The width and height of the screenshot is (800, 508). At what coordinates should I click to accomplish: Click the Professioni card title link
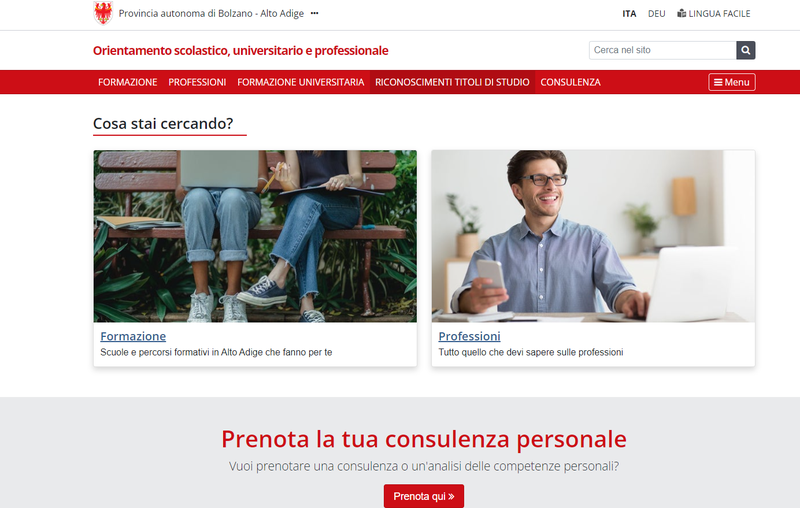click(x=469, y=336)
